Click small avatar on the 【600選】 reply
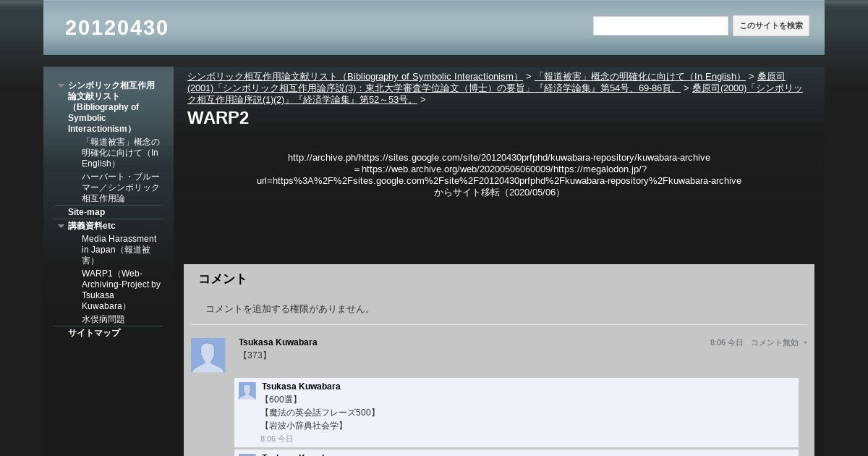Image resolution: width=868 pixels, height=456 pixels. [x=247, y=391]
